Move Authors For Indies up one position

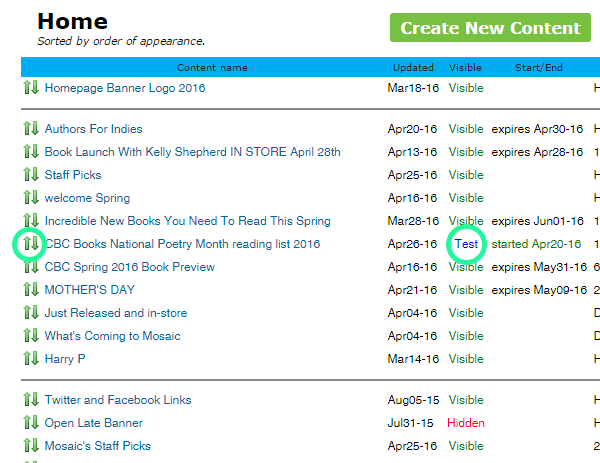(26, 129)
